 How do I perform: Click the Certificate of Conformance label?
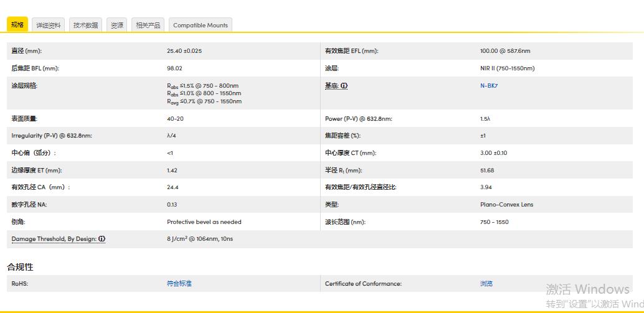coord(363,284)
